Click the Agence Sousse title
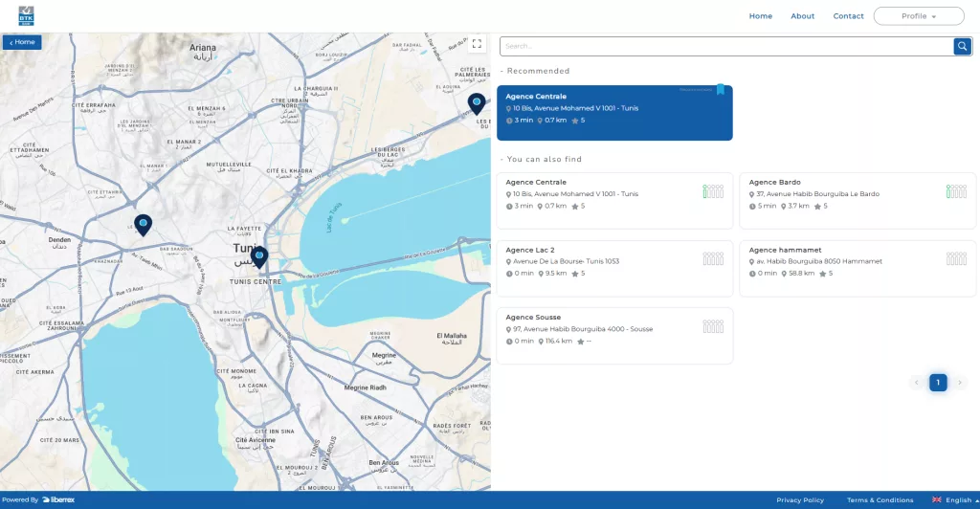The image size is (980, 509). coord(533,318)
